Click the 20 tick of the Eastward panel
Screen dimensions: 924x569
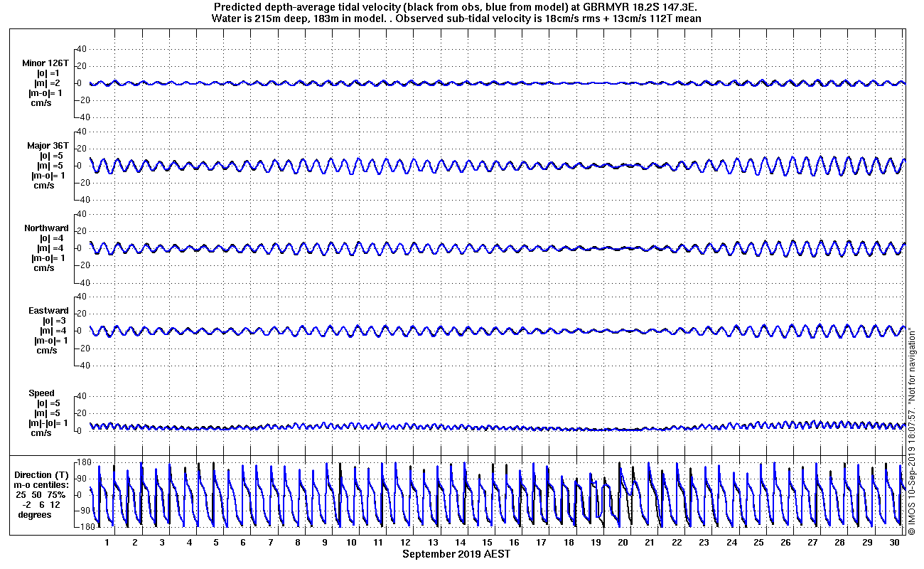81,314
